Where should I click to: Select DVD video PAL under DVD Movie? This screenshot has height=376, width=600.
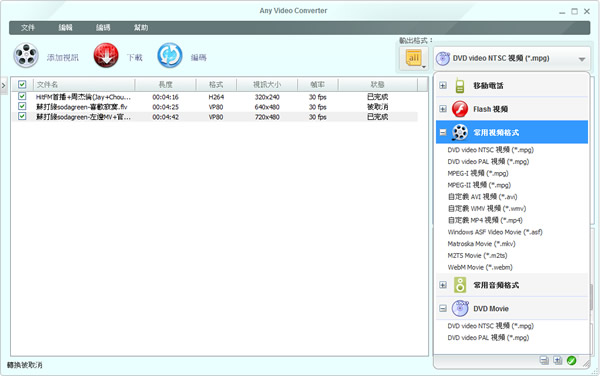[488, 338]
